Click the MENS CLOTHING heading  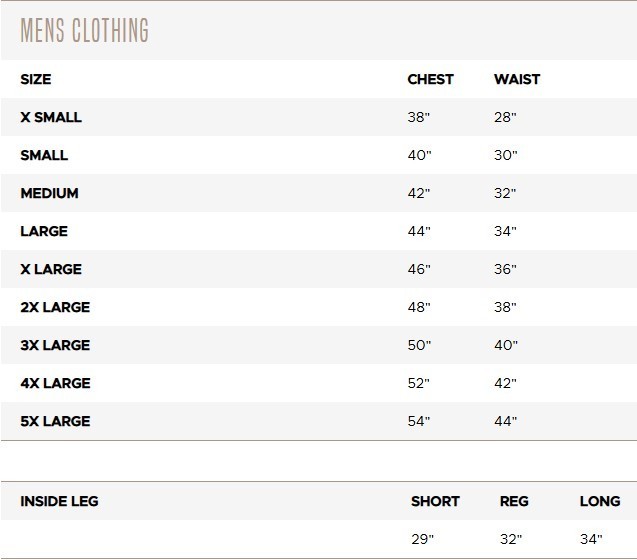(x=84, y=30)
